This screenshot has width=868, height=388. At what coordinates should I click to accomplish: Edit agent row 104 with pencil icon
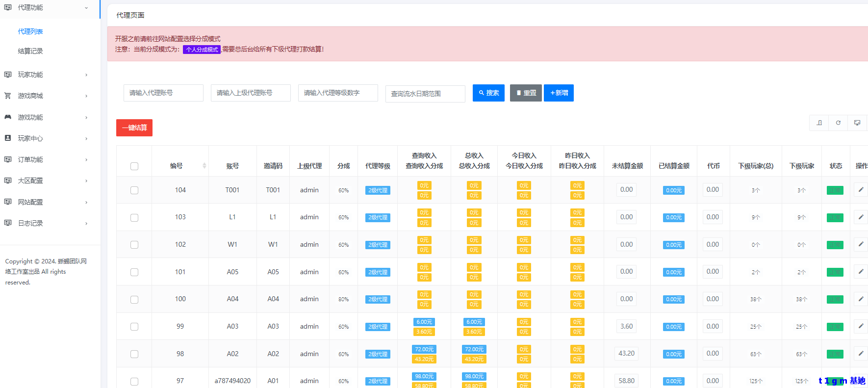click(x=861, y=190)
